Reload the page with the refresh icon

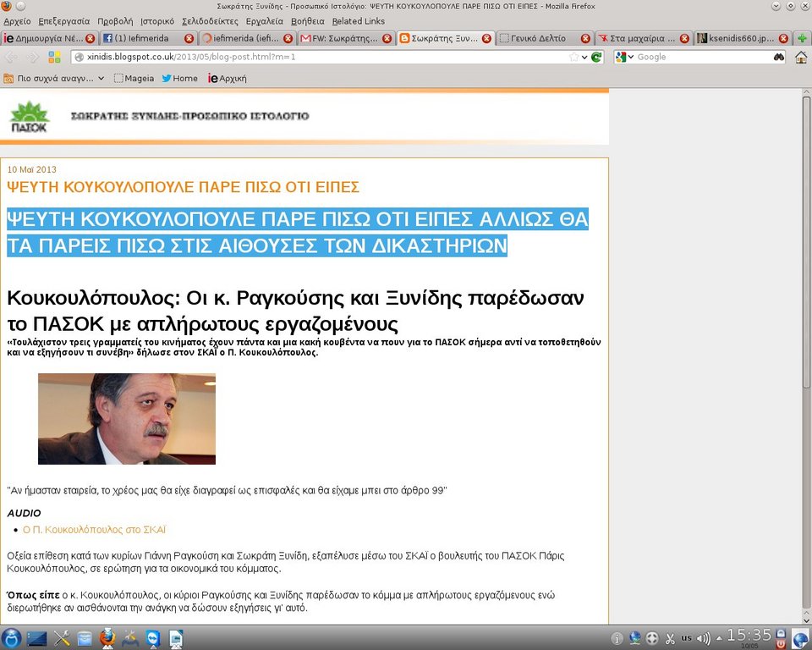point(596,57)
